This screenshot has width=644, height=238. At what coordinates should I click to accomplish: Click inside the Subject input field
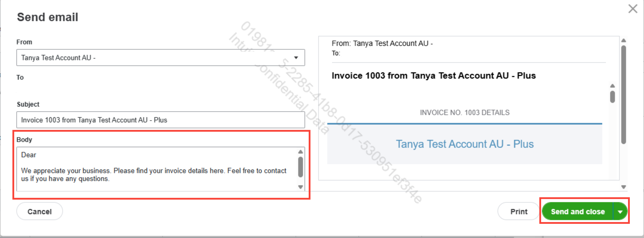[160, 120]
